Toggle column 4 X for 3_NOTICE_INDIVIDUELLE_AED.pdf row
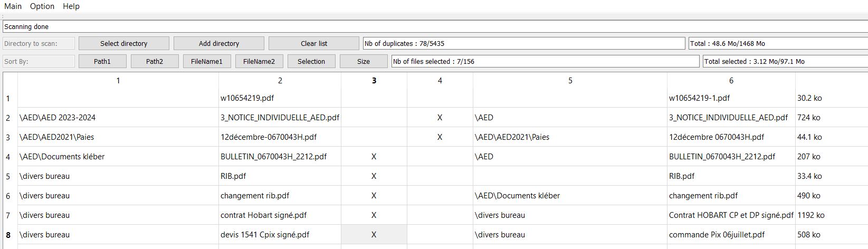 (x=440, y=118)
